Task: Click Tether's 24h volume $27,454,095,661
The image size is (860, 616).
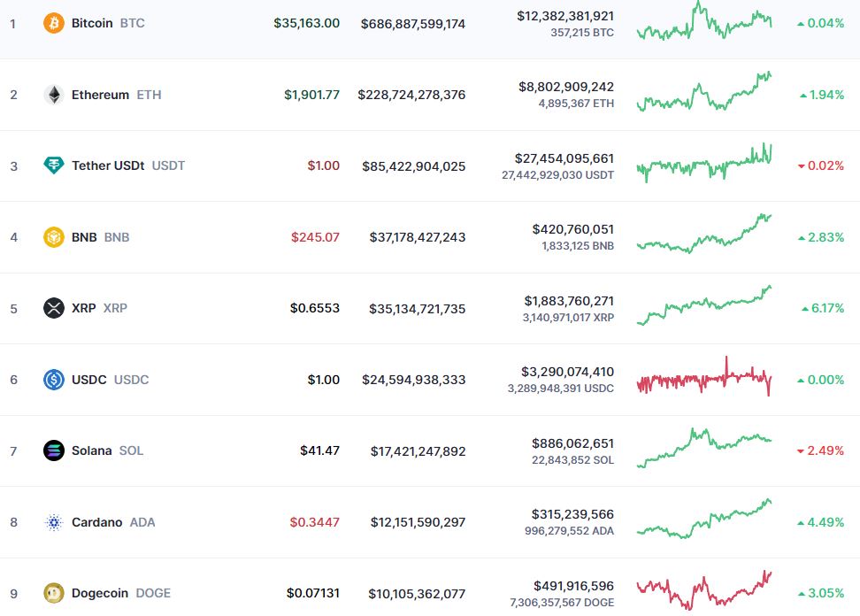Action: point(564,158)
